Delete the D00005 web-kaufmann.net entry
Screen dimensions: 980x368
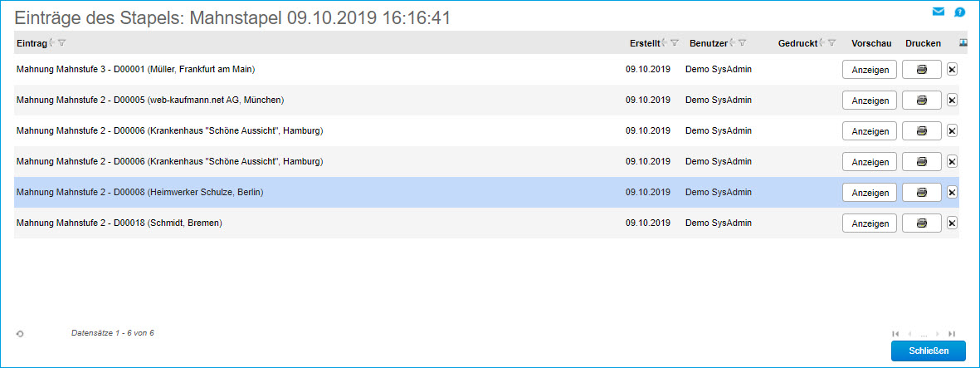[x=952, y=101]
